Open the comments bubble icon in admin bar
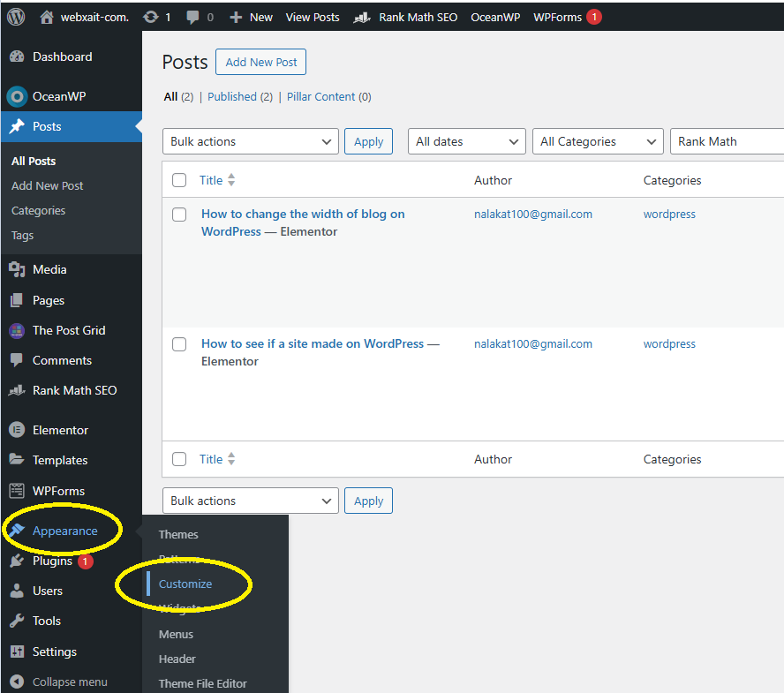Viewport: 784px width, 693px height. tap(192, 18)
